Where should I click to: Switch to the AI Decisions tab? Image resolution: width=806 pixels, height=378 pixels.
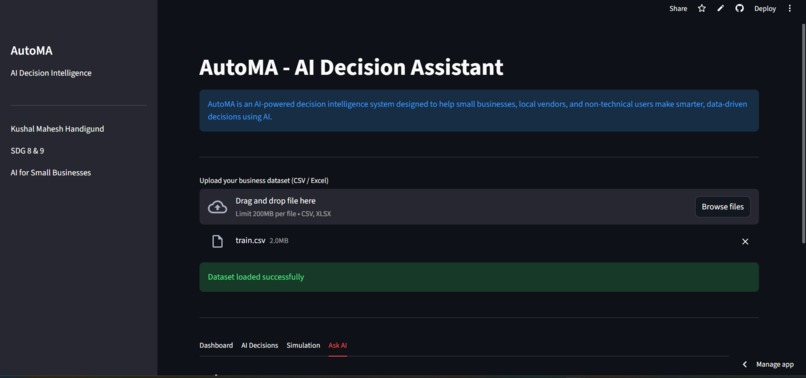260,345
